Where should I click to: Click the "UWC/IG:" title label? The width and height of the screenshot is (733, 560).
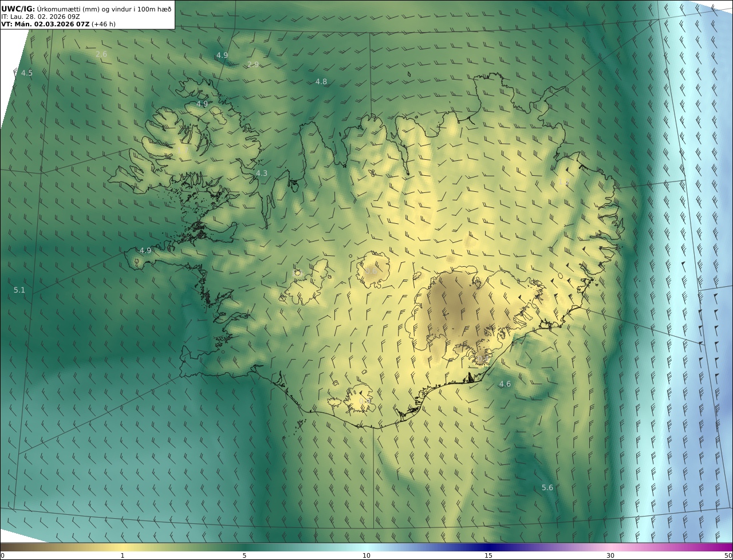click(18, 9)
